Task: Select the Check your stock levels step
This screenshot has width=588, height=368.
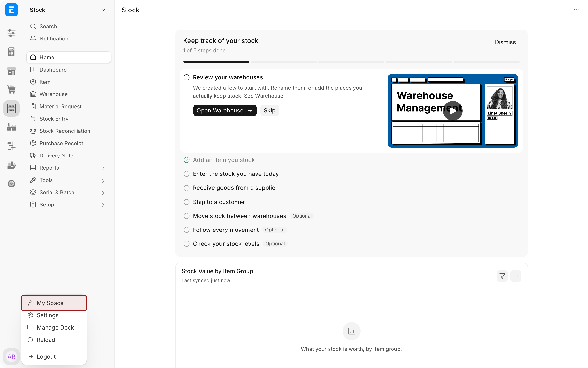Action: tap(226, 244)
